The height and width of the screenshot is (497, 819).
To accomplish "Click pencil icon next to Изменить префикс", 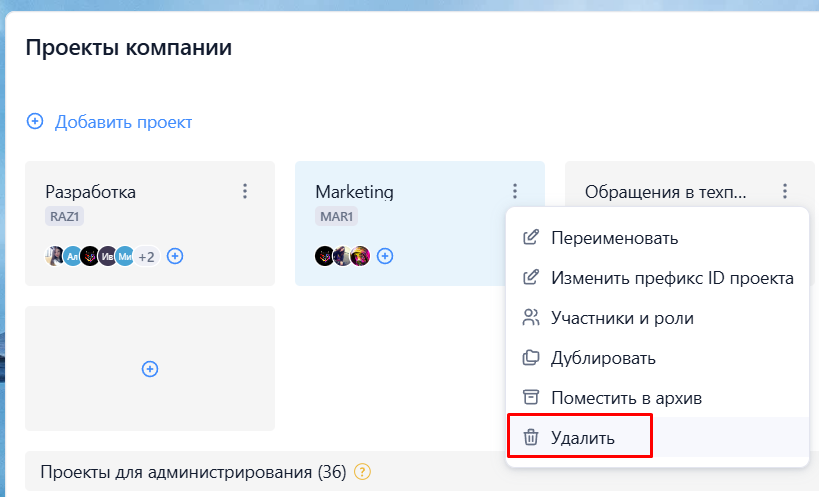I will point(531,277).
